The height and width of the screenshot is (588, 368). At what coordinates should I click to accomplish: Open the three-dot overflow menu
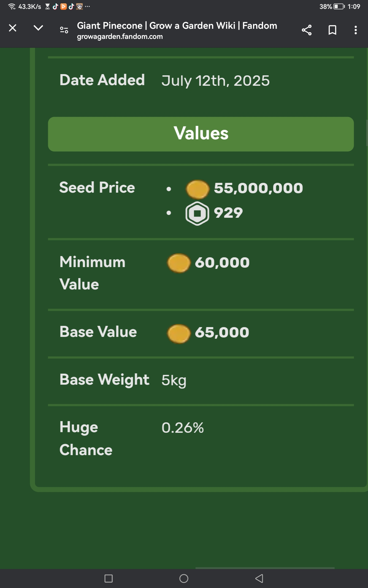pyautogui.click(x=355, y=30)
